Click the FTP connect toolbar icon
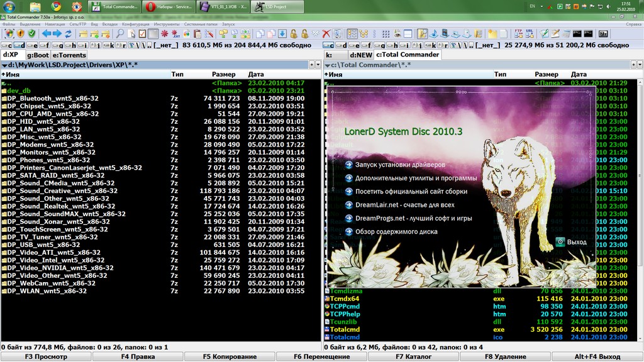The image size is (644, 362). click(518, 33)
